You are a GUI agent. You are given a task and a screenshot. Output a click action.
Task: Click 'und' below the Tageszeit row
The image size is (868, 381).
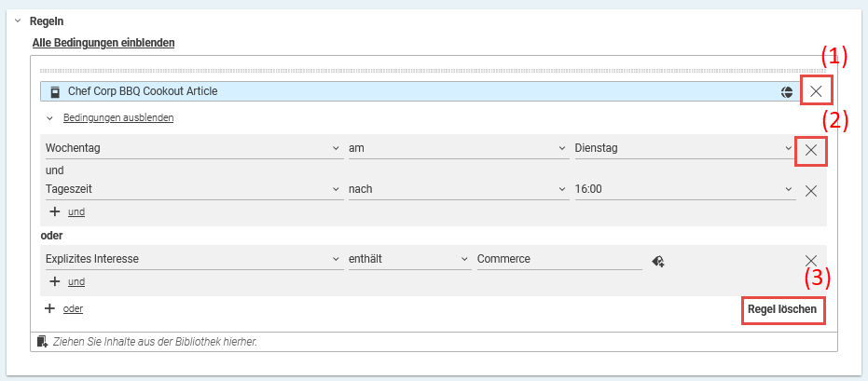76,212
